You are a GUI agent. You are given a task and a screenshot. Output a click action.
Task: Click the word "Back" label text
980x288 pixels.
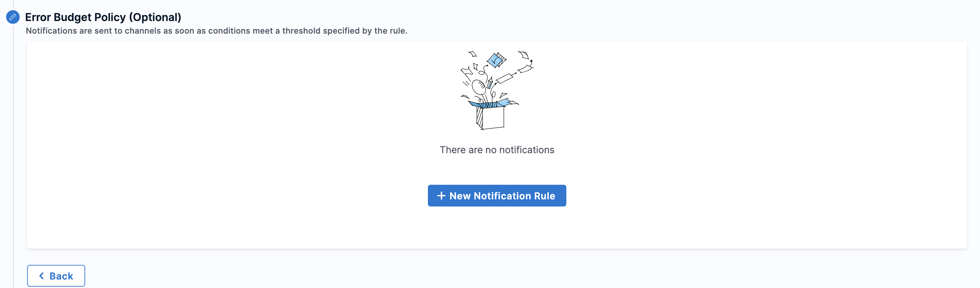pyautogui.click(x=61, y=276)
